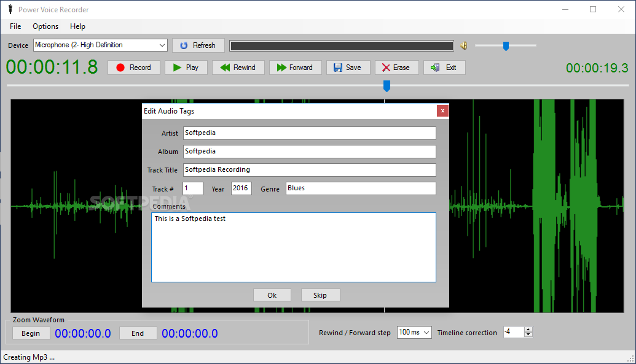Click the Rewind button
636x364 pixels.
[238, 68]
